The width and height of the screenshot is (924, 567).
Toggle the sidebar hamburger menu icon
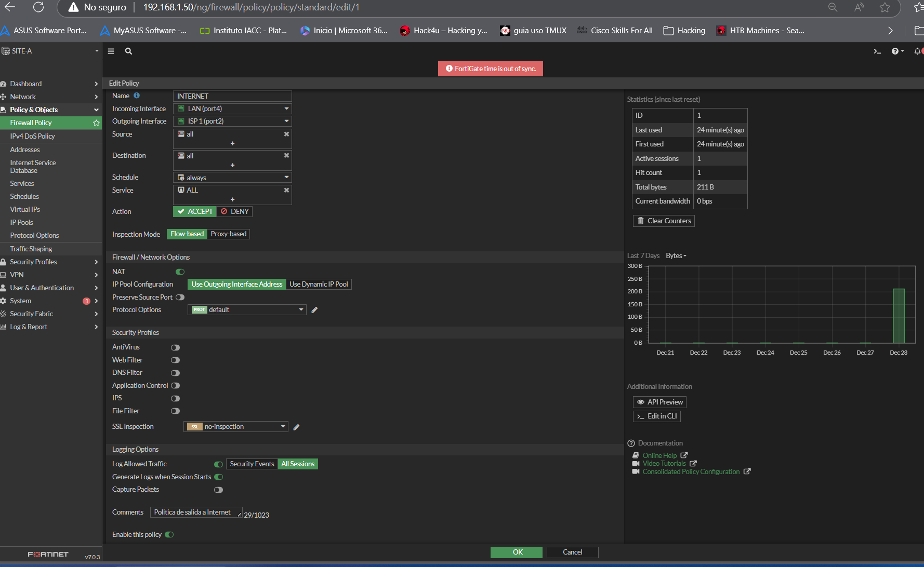pos(111,51)
